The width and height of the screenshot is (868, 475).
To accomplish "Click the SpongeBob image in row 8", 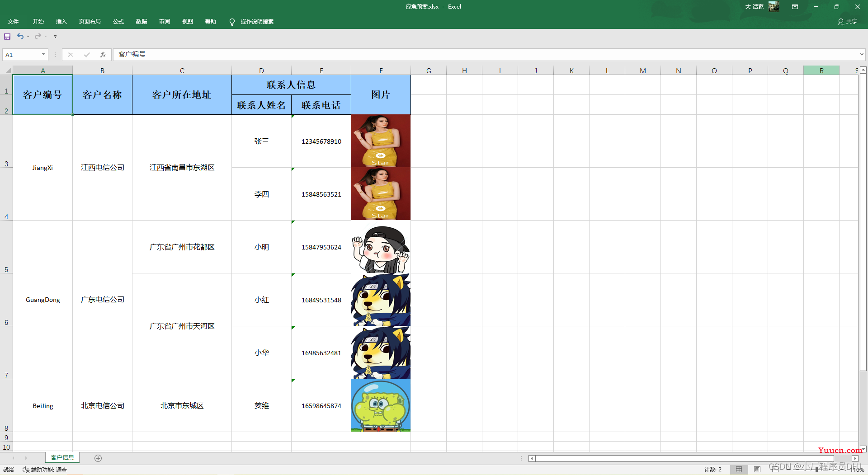I will pyautogui.click(x=381, y=405).
